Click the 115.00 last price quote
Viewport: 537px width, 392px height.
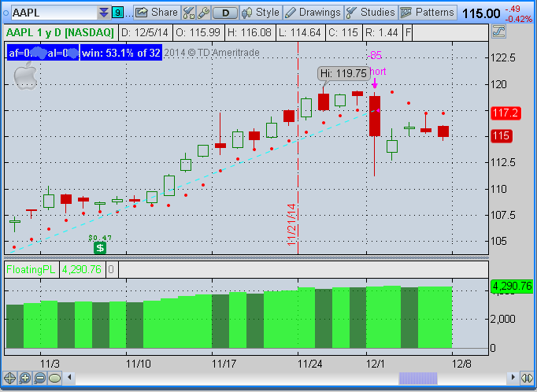(481, 13)
